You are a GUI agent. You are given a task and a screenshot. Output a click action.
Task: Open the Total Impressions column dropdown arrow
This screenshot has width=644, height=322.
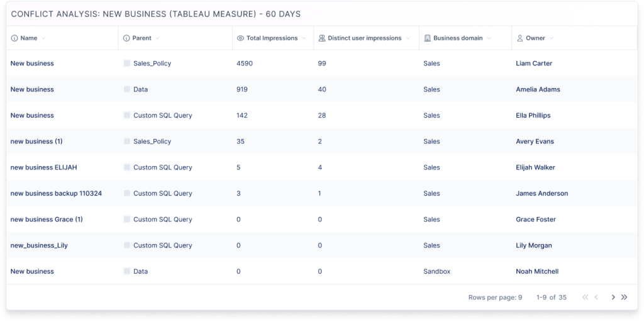[x=304, y=38]
